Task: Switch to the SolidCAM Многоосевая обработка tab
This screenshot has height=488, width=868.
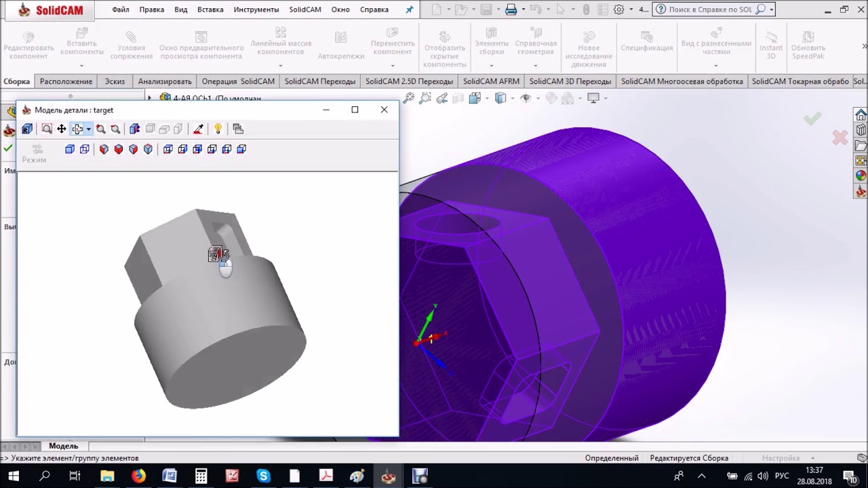Action: click(x=682, y=81)
